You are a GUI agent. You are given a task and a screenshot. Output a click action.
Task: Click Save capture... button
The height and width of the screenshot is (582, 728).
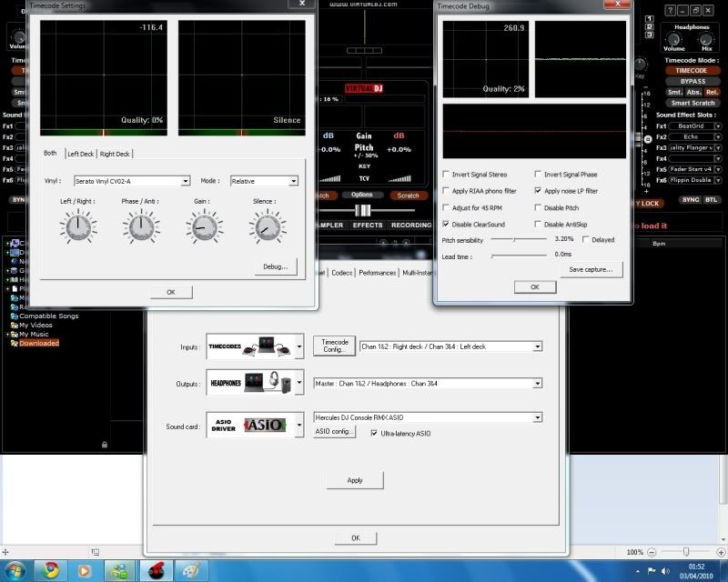pyautogui.click(x=591, y=270)
